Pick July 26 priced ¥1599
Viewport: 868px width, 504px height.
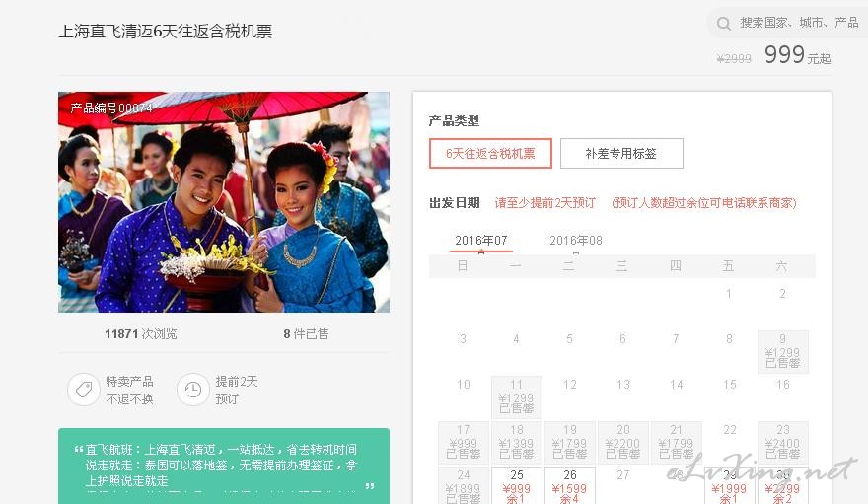[x=570, y=485]
